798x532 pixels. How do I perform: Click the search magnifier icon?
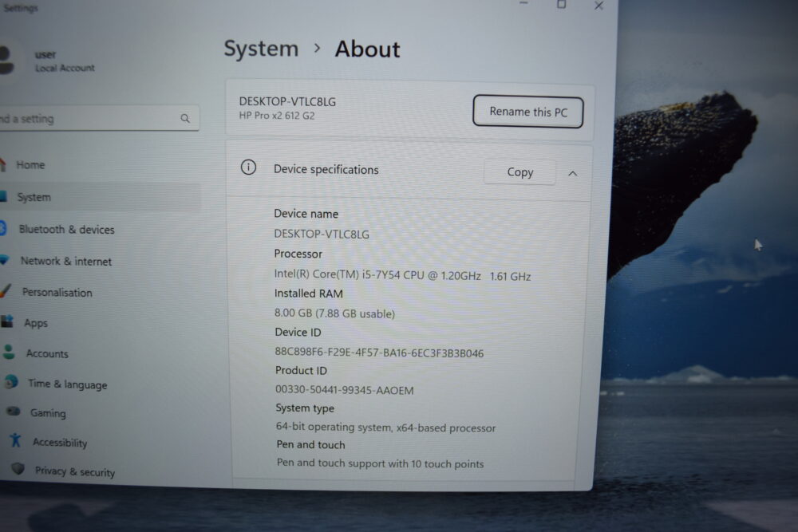(x=185, y=118)
